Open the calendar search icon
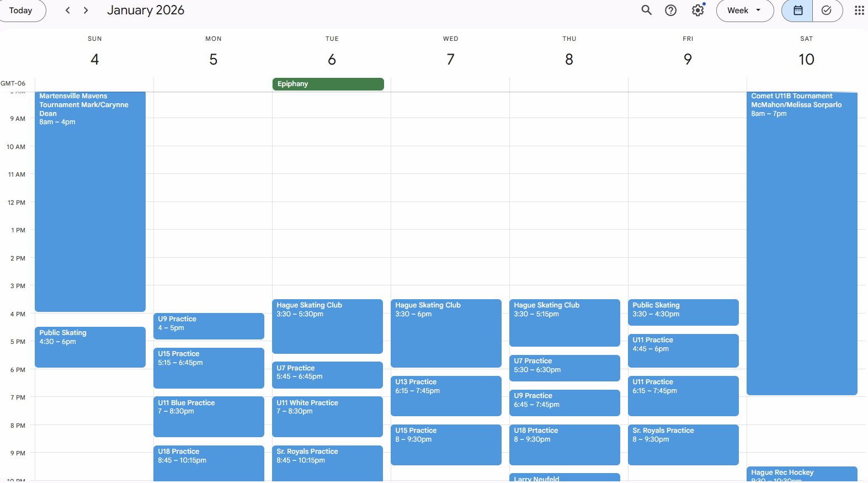 [x=646, y=10]
